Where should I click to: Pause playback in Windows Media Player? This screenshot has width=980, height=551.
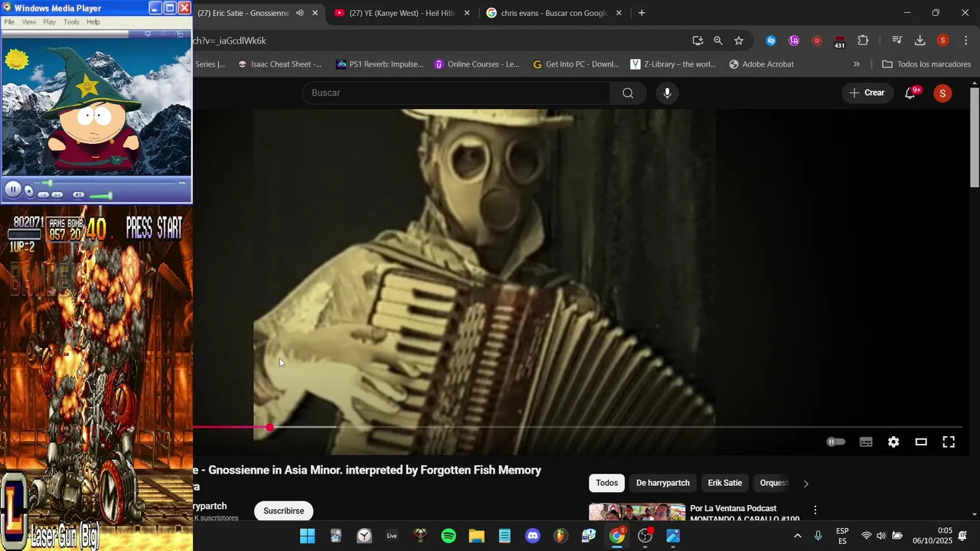tap(13, 190)
